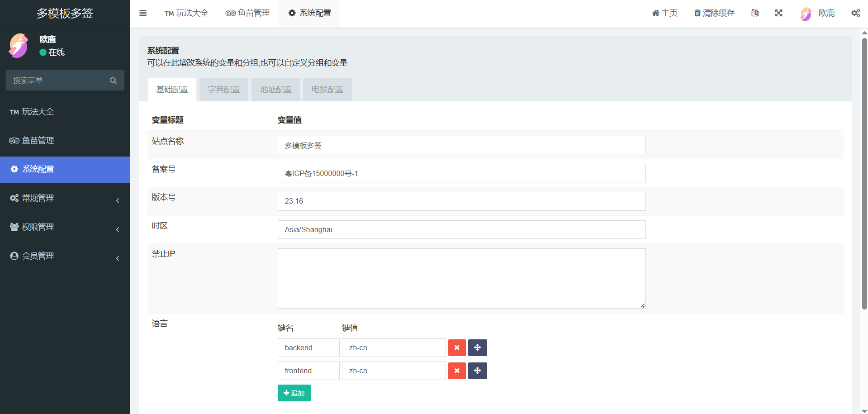This screenshot has height=414, width=868.
Task: Expand the 权限管理 sidebar menu
Action: [x=65, y=227]
